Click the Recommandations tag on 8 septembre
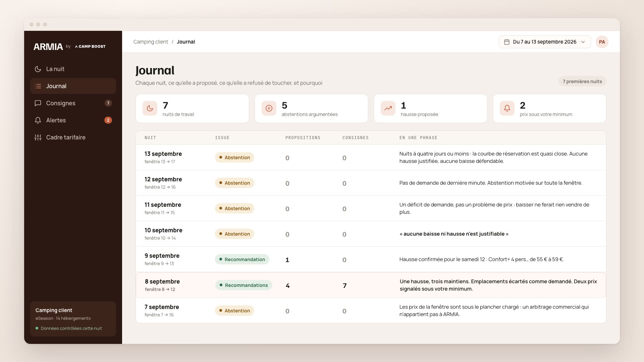The width and height of the screenshot is (644, 362). [x=244, y=285]
